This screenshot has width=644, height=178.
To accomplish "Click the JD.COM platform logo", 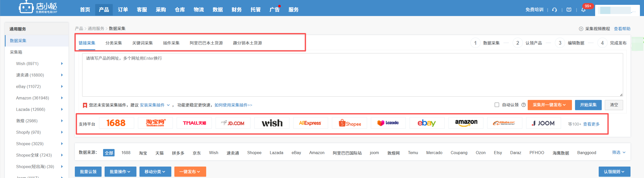I will (x=233, y=123).
